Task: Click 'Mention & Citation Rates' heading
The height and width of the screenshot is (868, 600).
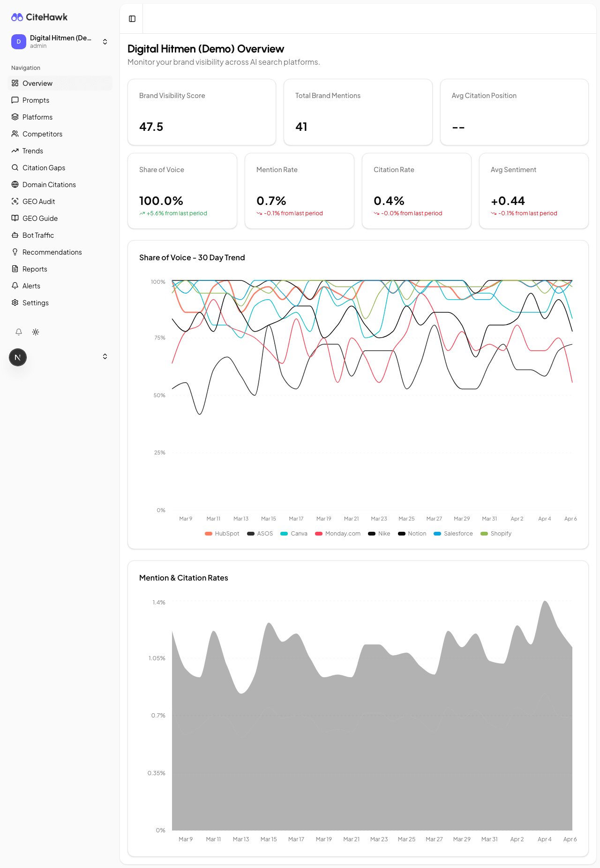Action: pos(184,578)
